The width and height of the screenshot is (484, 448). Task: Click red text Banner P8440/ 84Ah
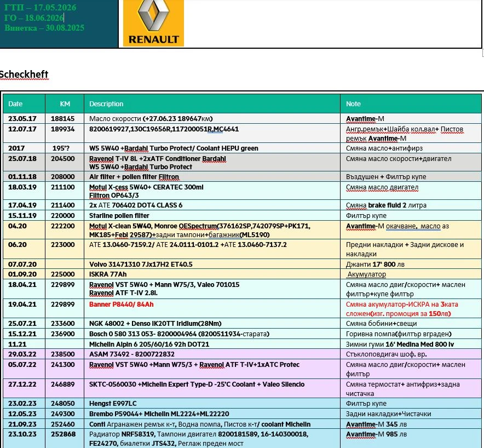click(x=122, y=305)
